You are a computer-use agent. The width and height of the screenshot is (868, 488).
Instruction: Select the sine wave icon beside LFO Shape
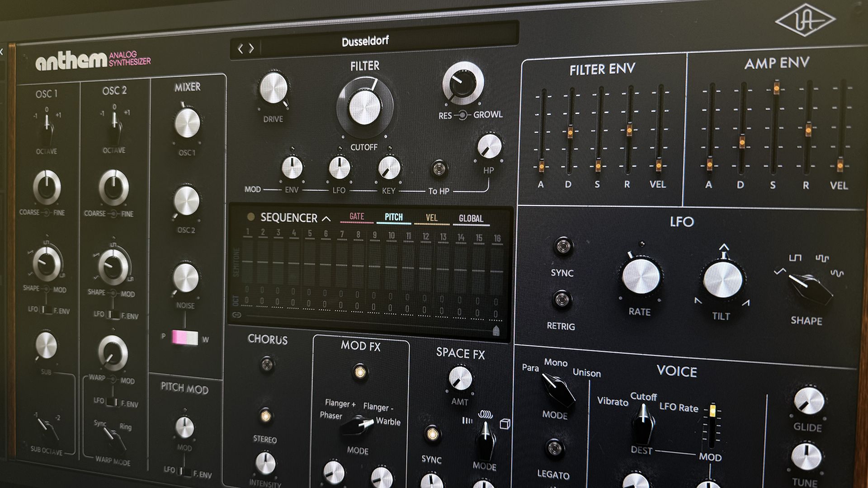(837, 272)
